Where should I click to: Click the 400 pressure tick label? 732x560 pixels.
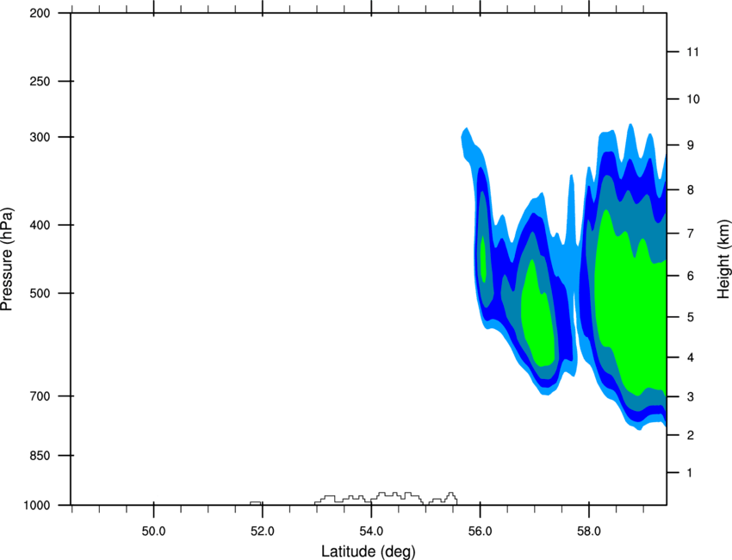[40, 225]
